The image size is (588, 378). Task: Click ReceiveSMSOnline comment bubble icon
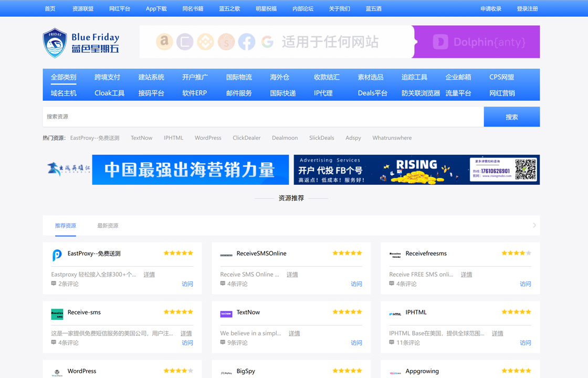coord(223,283)
